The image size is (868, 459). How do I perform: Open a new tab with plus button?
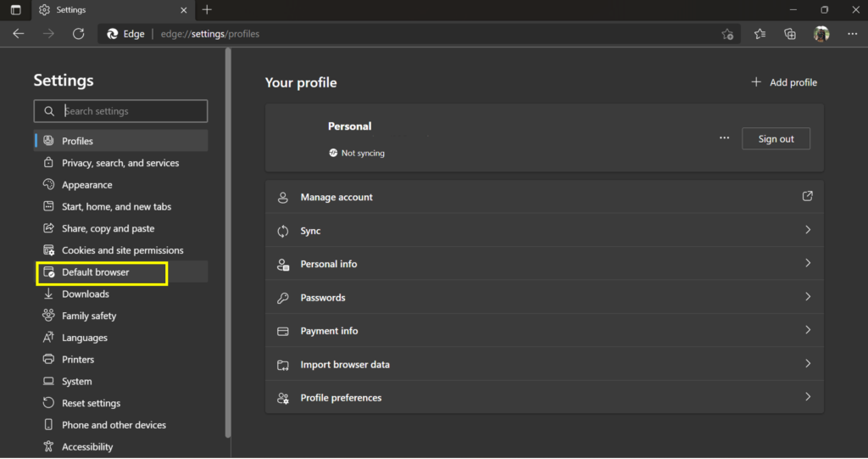(x=207, y=10)
